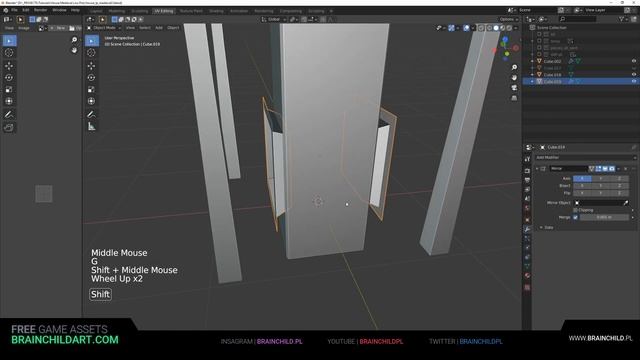Toggle Mirror Axis Z button
The width and height of the screenshot is (640, 360).
pyautogui.click(x=620, y=179)
